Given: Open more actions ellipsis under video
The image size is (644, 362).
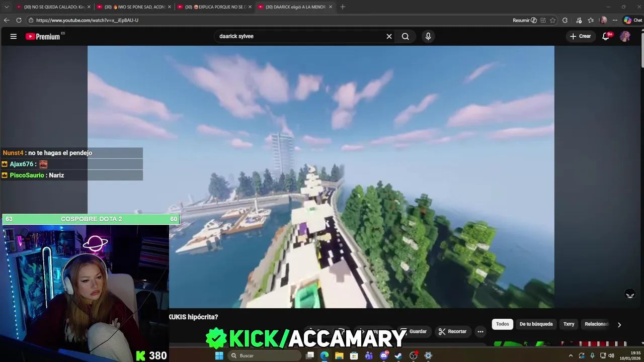Looking at the screenshot, I should coord(480,331).
